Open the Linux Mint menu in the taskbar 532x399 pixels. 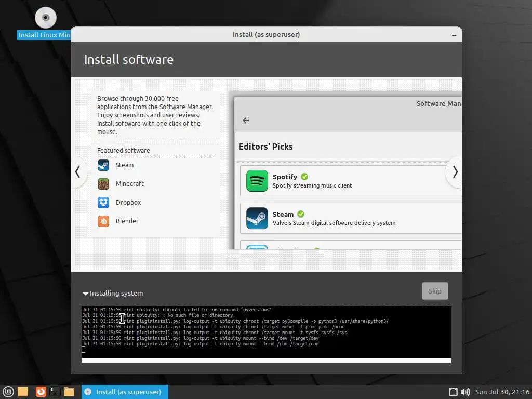[x=8, y=392]
